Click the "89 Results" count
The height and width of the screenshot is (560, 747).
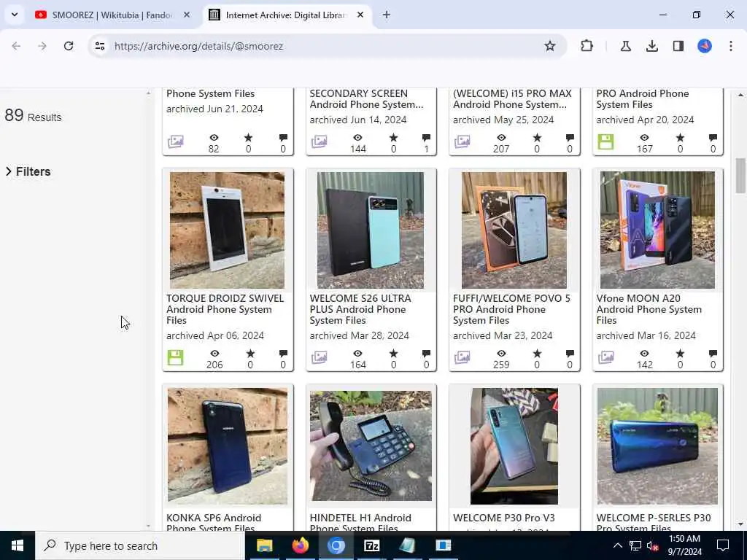pos(33,116)
